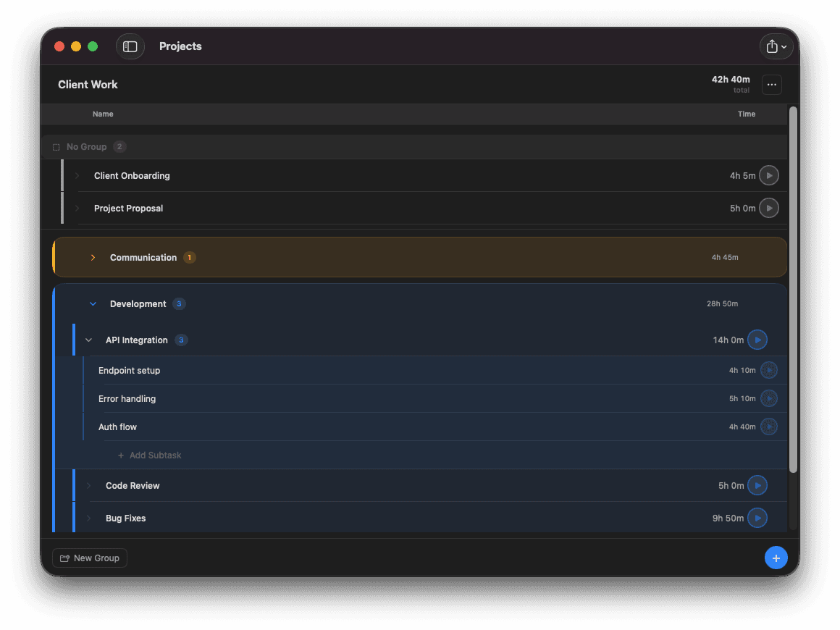Expand the Communication group
The width and height of the screenshot is (840, 630).
tap(93, 257)
